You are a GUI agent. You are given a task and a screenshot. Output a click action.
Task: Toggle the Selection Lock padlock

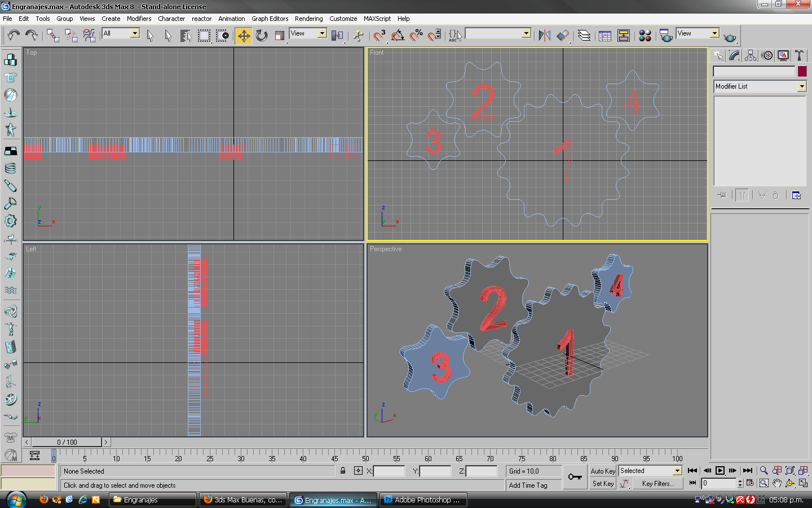click(x=343, y=471)
